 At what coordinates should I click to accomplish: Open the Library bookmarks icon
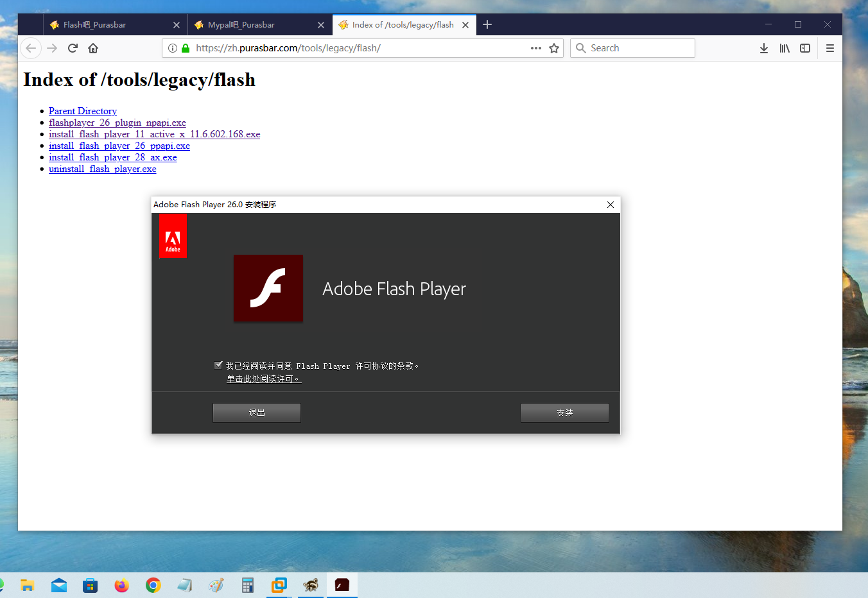coord(785,48)
